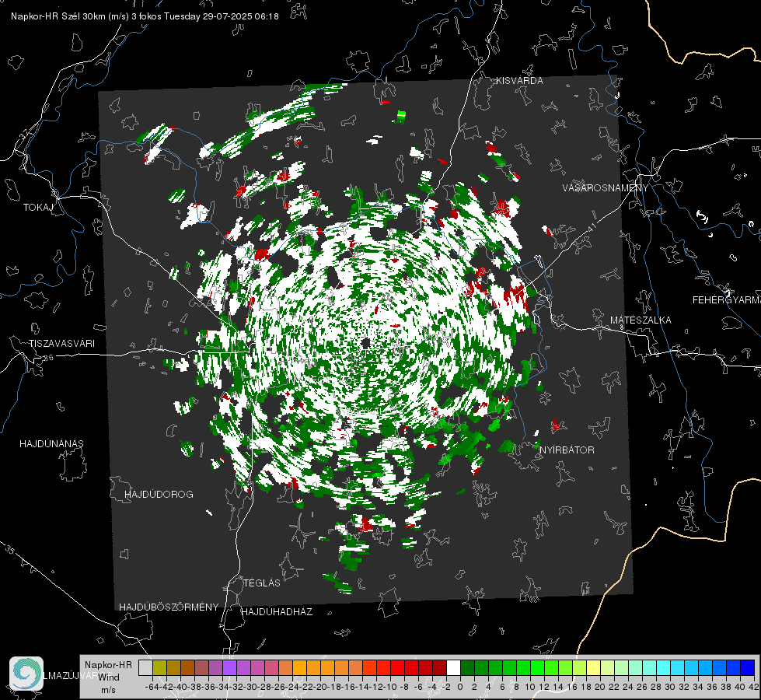
Task: Click the dark red swatch left of white
Action: [440, 667]
